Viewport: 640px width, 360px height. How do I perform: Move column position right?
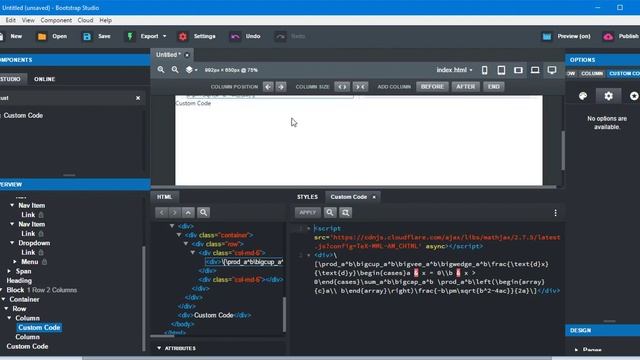click(x=281, y=87)
